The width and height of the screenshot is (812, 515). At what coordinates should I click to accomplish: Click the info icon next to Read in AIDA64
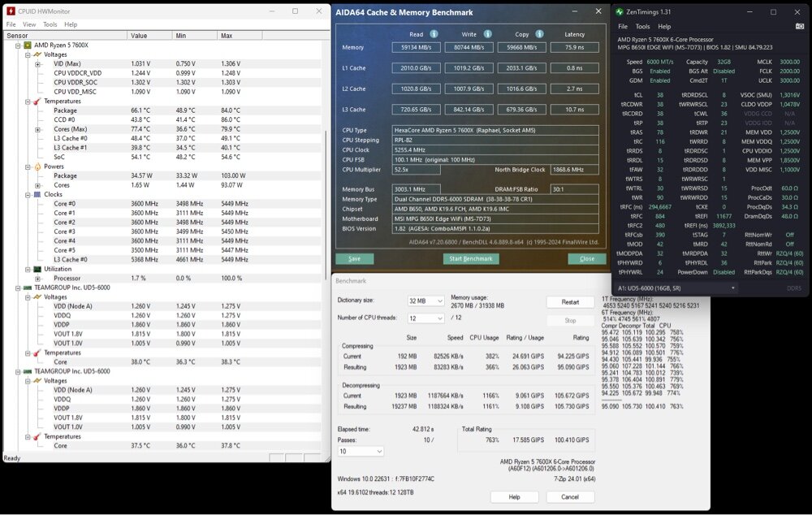click(434, 33)
